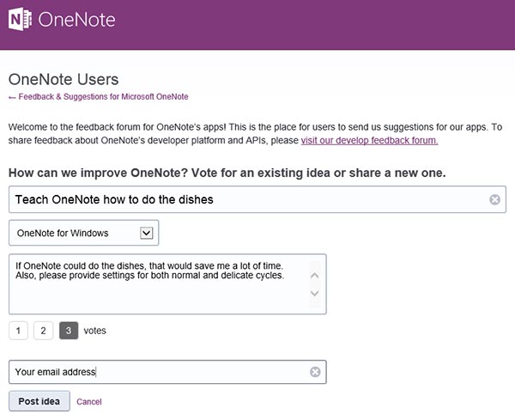
Task: Click the OneNote header title text
Action: (x=77, y=20)
